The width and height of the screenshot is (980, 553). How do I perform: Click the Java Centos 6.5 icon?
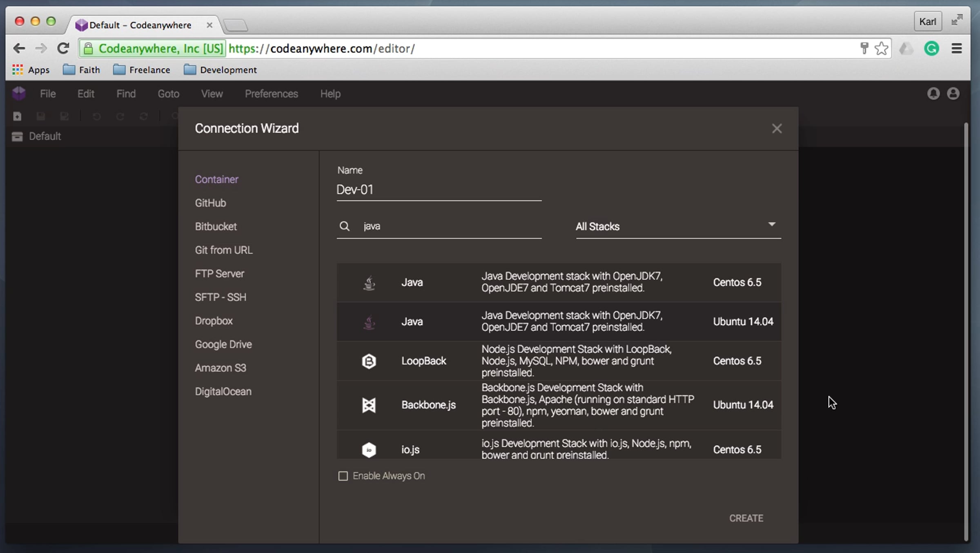[369, 283]
